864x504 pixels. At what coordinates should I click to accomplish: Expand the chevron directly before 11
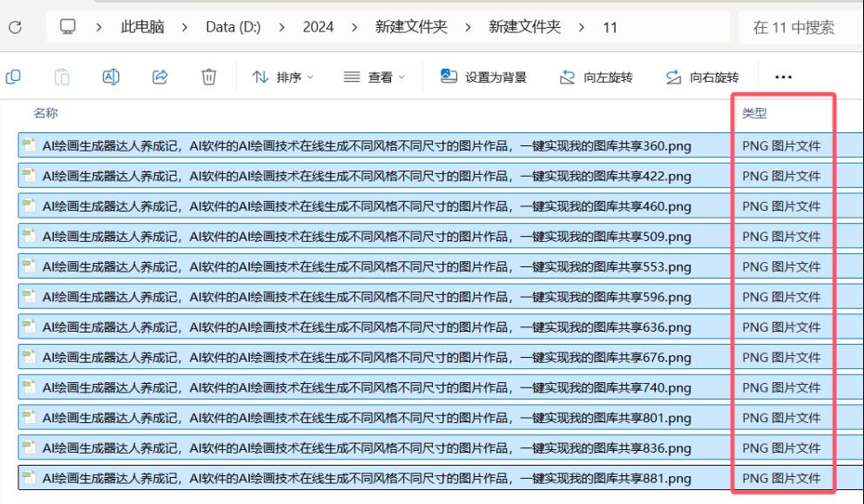click(x=581, y=27)
